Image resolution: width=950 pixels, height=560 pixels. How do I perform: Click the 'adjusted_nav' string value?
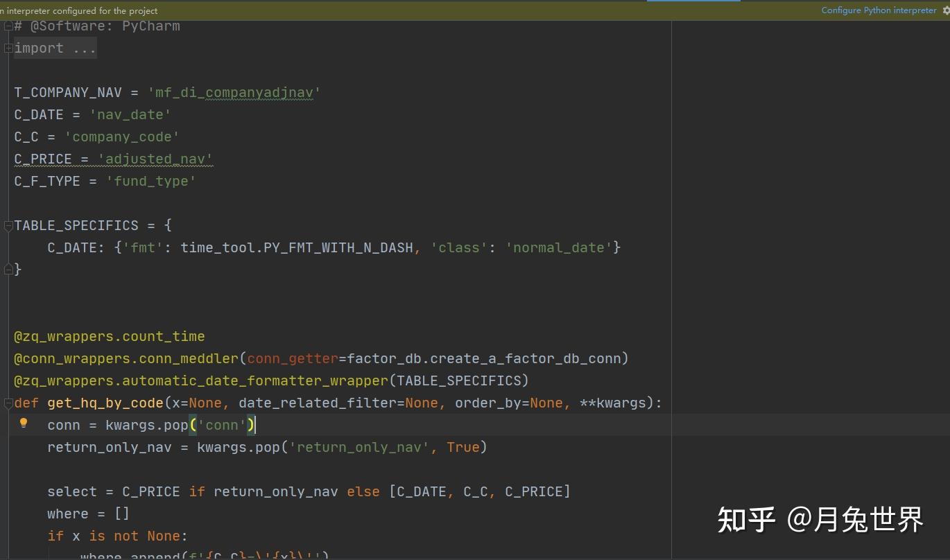pyautogui.click(x=155, y=159)
